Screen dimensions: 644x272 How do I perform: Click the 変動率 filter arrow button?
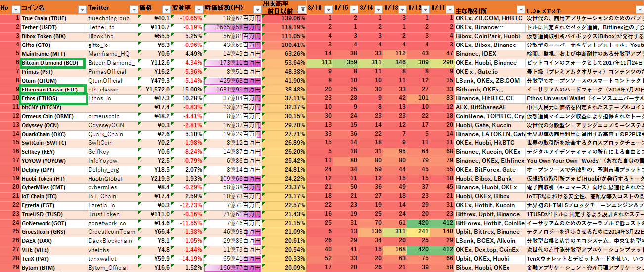(198, 10)
